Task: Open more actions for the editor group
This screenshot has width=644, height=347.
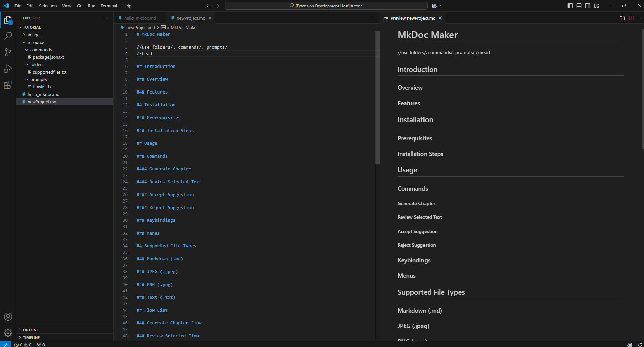Action: tap(372, 18)
